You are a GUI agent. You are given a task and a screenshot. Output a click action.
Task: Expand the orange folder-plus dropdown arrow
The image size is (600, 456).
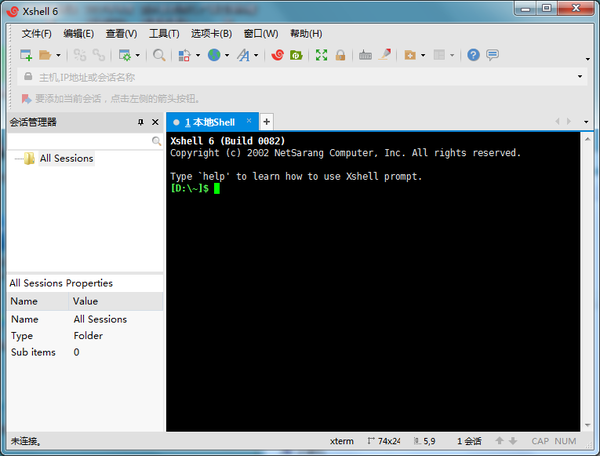(x=423, y=55)
